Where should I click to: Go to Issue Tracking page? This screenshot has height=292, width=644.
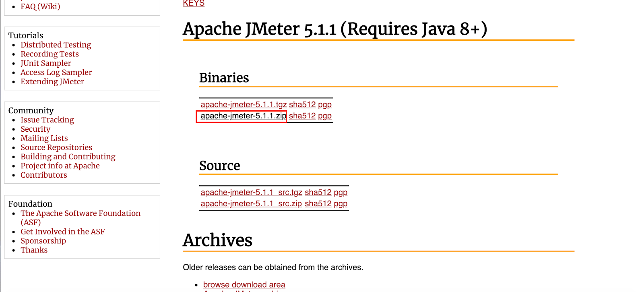click(47, 120)
